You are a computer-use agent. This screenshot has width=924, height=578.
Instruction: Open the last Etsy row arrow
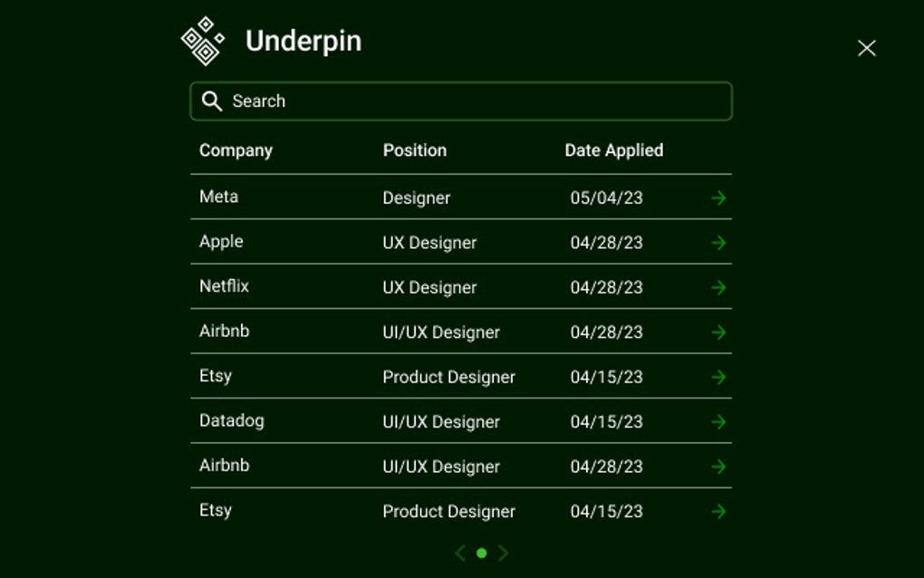point(718,511)
